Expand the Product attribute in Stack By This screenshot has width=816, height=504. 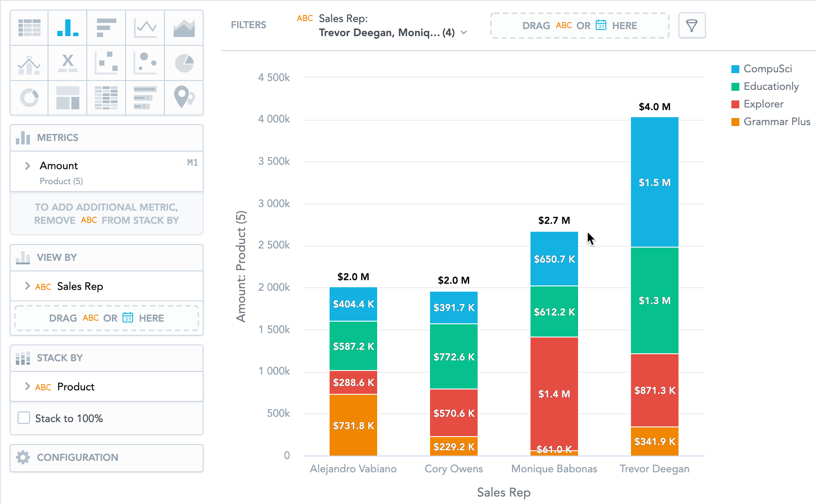(28, 386)
